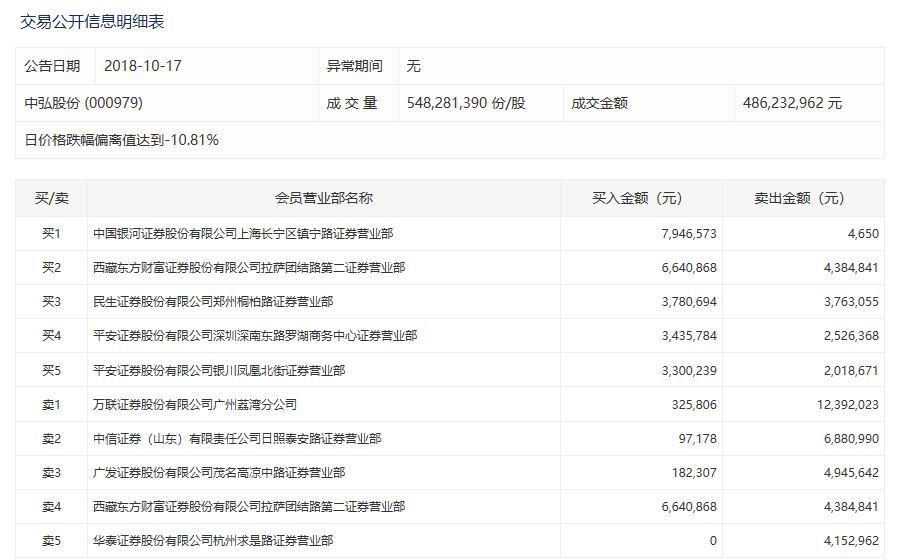Sort by the 买入金额（元） column header
Image resolution: width=898 pixels, height=560 pixels.
[640, 198]
